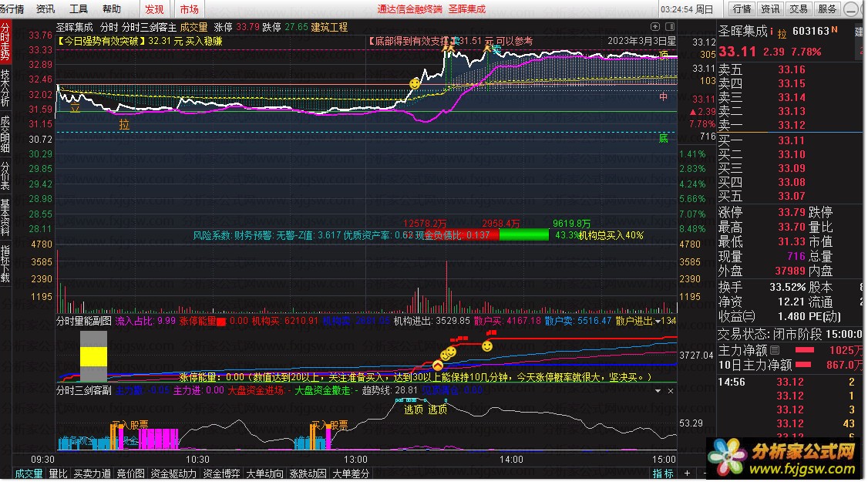This screenshot has width=868, height=482.
Task: Open the 工具 menu
Action: click(78, 8)
